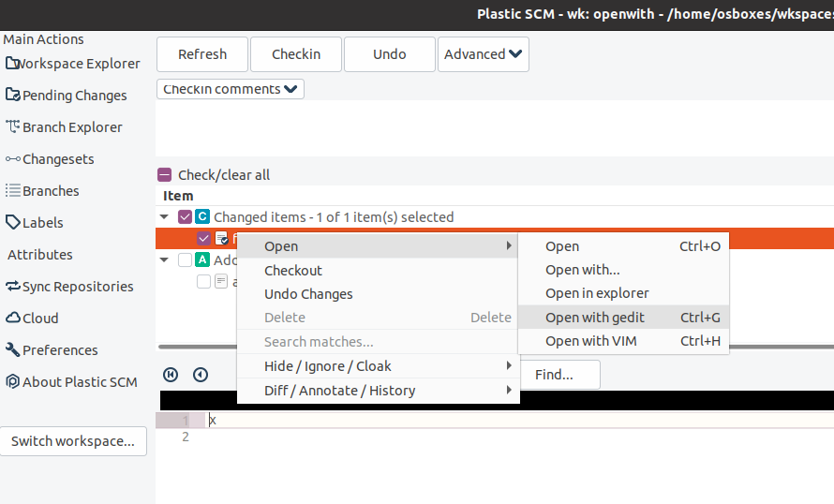Expand the Hide / Ignore / Cloak submenu
834x504 pixels.
379,365
